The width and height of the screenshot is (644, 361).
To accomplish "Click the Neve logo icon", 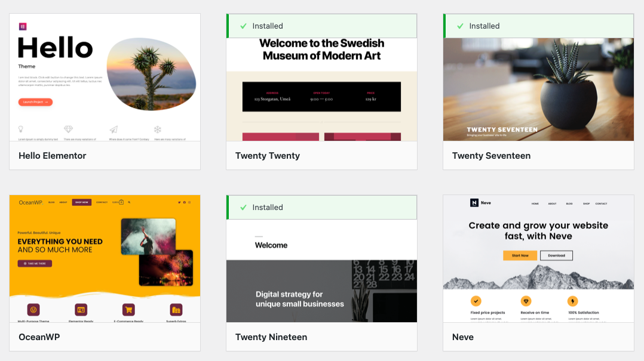I will pyautogui.click(x=474, y=203).
